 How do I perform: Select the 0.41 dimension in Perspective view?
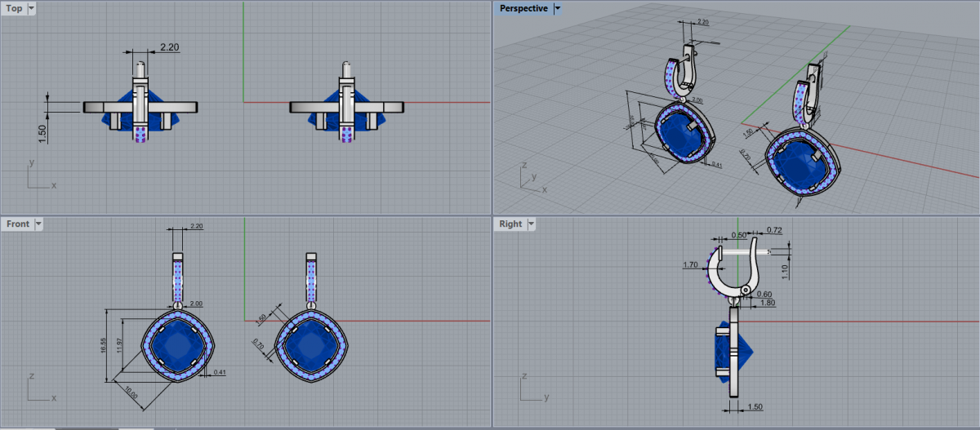click(716, 165)
